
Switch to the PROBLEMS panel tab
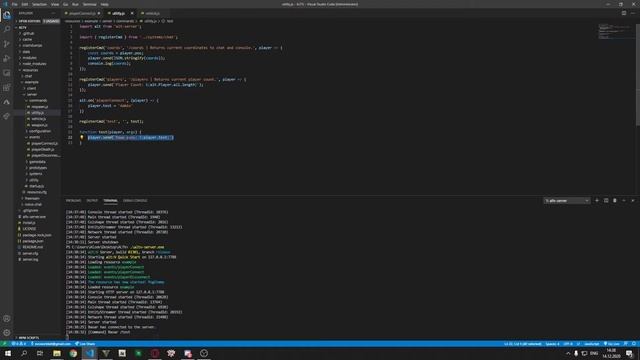tap(73, 200)
